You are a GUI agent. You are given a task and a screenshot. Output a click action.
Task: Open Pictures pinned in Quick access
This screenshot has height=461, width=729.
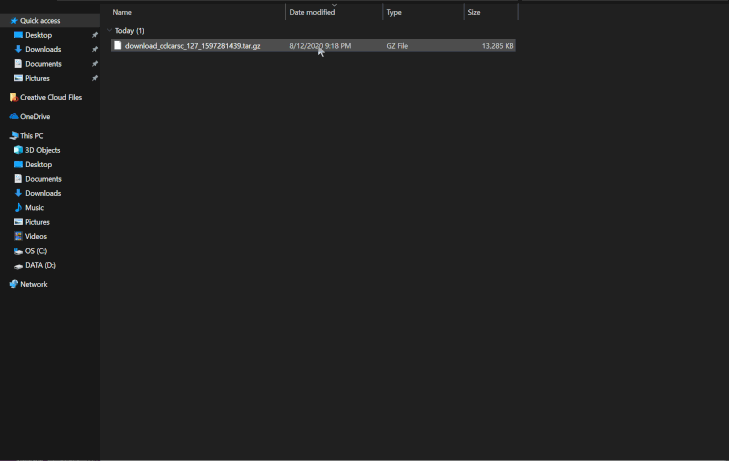click(x=37, y=78)
